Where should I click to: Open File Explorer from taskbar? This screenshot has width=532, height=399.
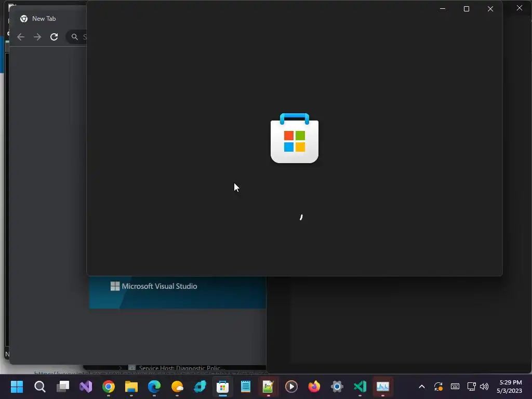click(131, 387)
